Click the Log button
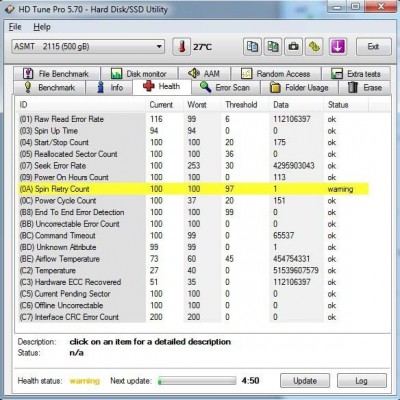This screenshot has height=400, width=400. [362, 381]
